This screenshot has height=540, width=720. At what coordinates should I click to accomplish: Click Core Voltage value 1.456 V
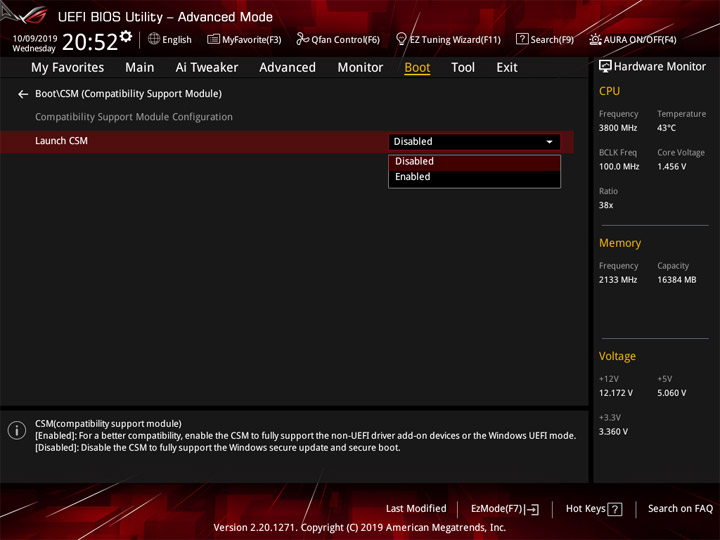671,166
